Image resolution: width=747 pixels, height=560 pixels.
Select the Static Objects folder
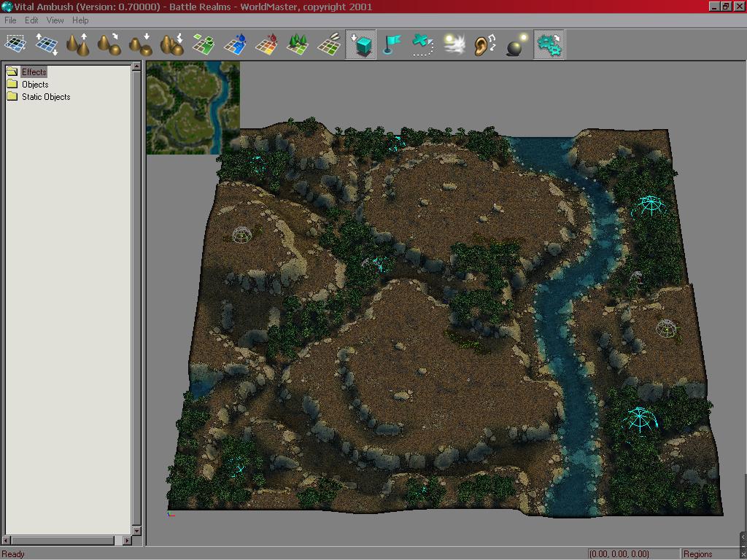click(x=46, y=97)
